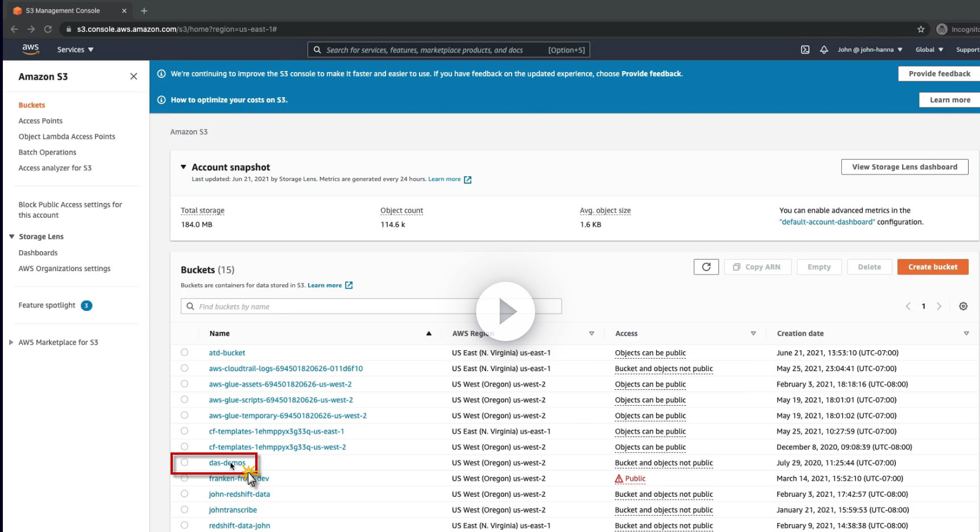The image size is (980, 532).
Task: Close the Amazon S3 navigation panel
Action: click(x=134, y=76)
